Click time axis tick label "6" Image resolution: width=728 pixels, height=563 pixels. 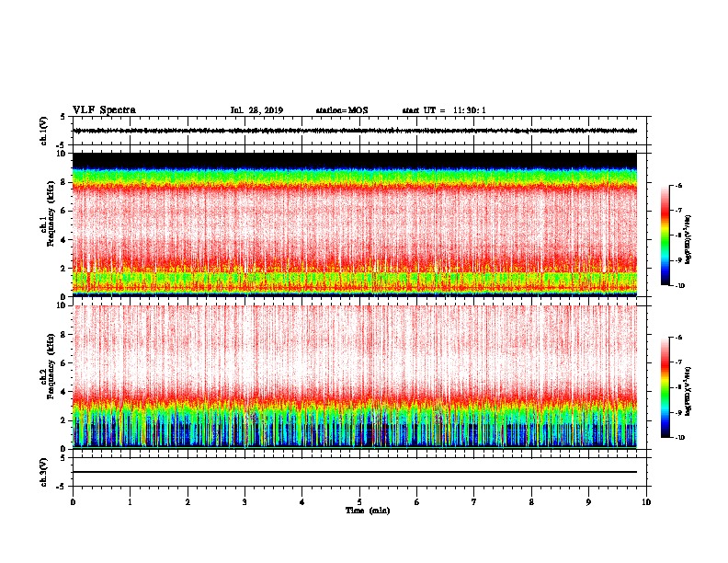417,502
